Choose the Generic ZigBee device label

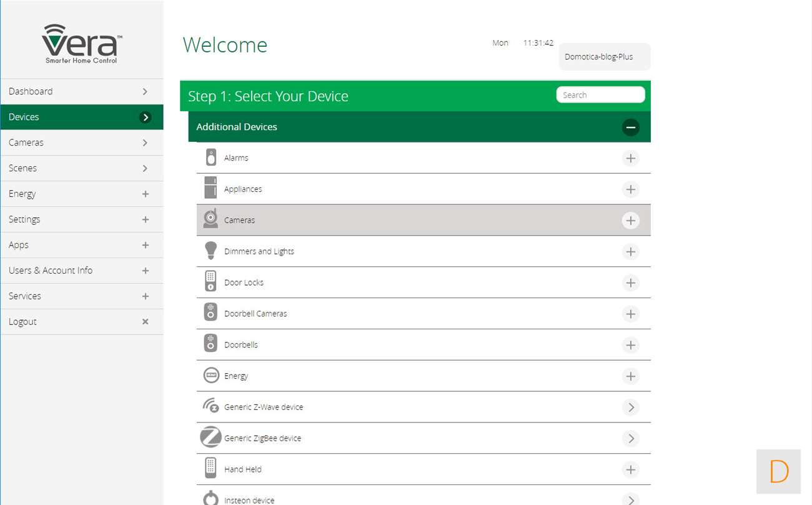click(262, 438)
